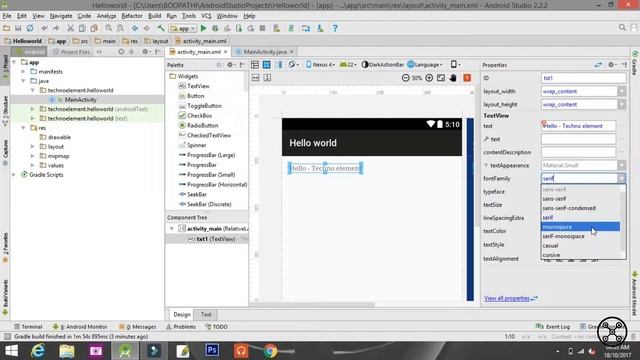Select the Pan hand tool

(453, 78)
